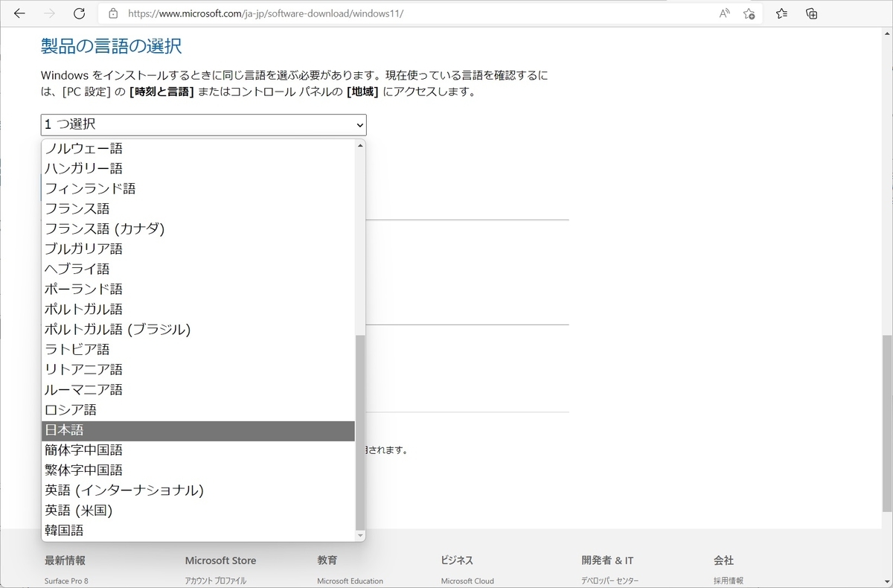Open デベロッパー センター under 開発者 & IT
The height and width of the screenshot is (588, 893).
point(609,581)
